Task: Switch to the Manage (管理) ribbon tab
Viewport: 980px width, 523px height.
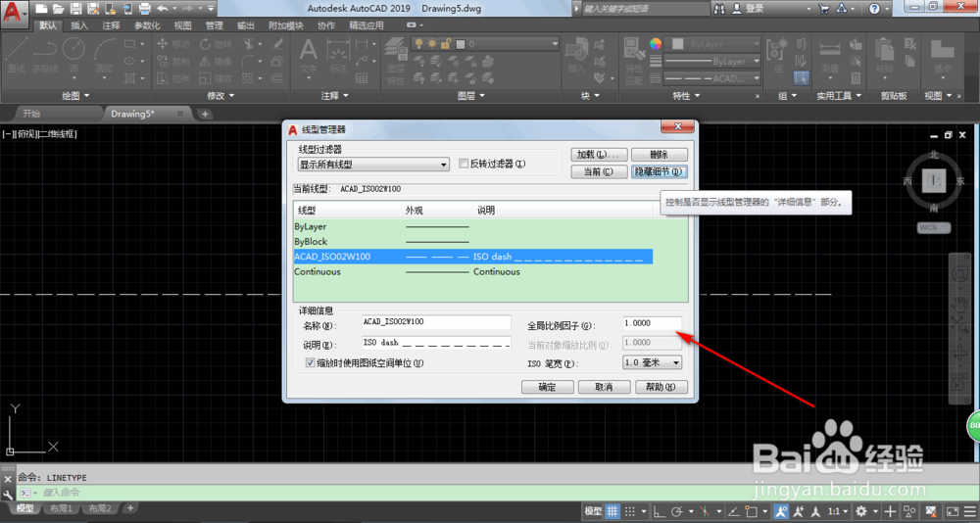Action: pyautogui.click(x=215, y=25)
